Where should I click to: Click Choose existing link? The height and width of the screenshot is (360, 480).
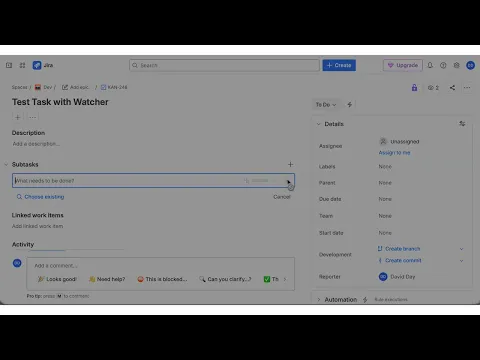point(40,197)
